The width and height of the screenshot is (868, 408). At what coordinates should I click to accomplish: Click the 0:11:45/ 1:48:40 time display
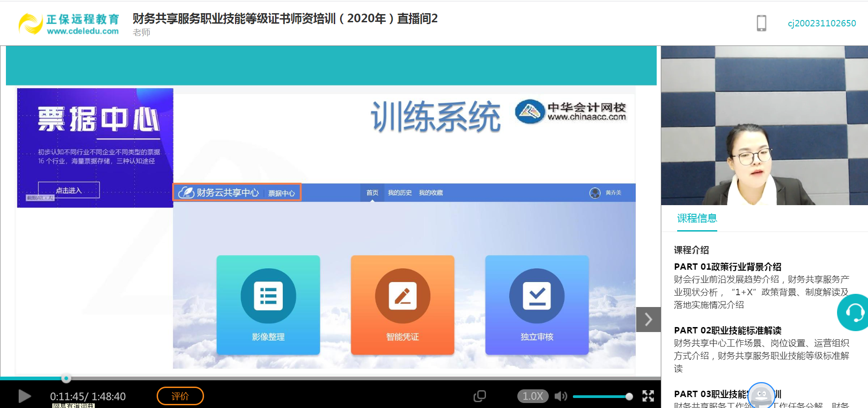[88, 397]
